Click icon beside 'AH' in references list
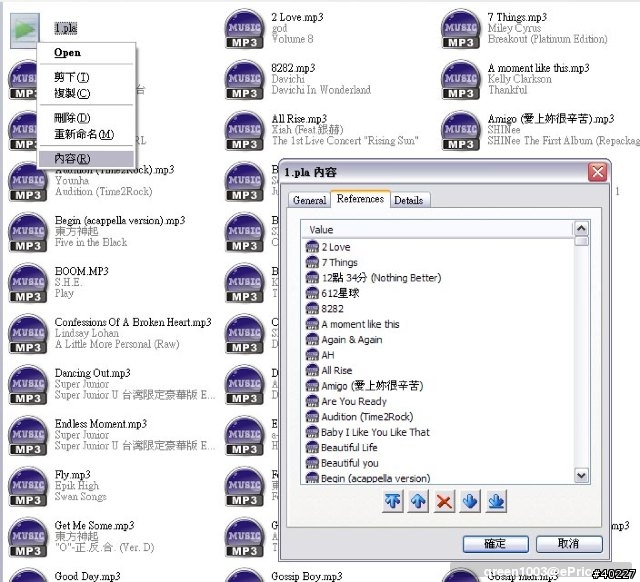This screenshot has height=582, width=640. click(x=312, y=355)
